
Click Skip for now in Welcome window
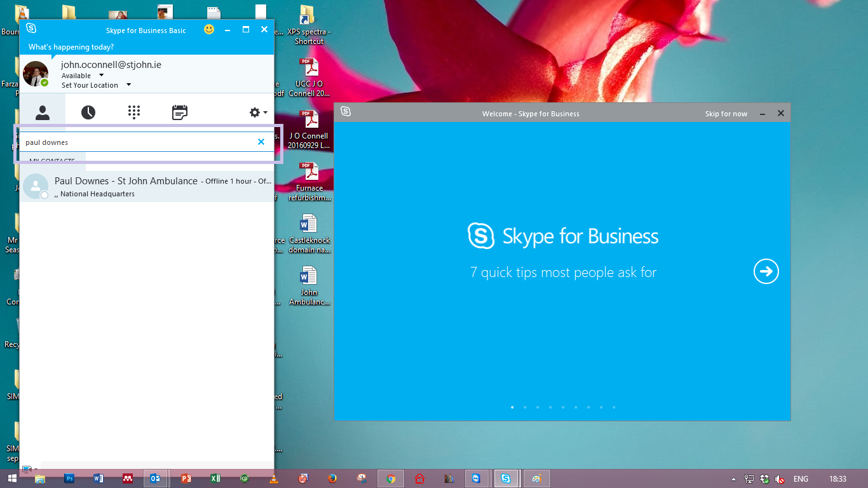coord(726,114)
